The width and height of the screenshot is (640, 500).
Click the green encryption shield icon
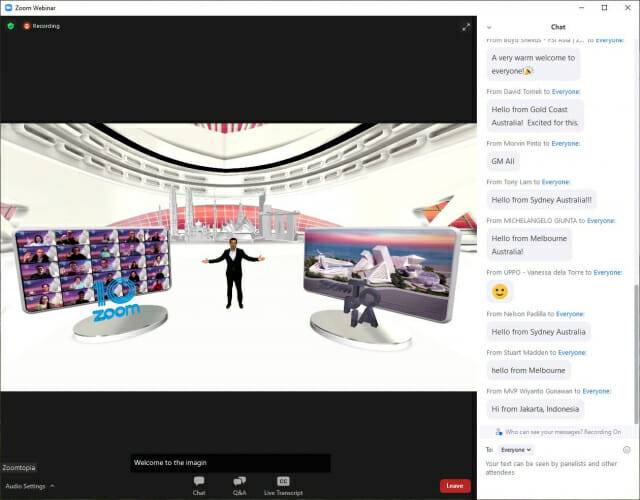(x=11, y=26)
